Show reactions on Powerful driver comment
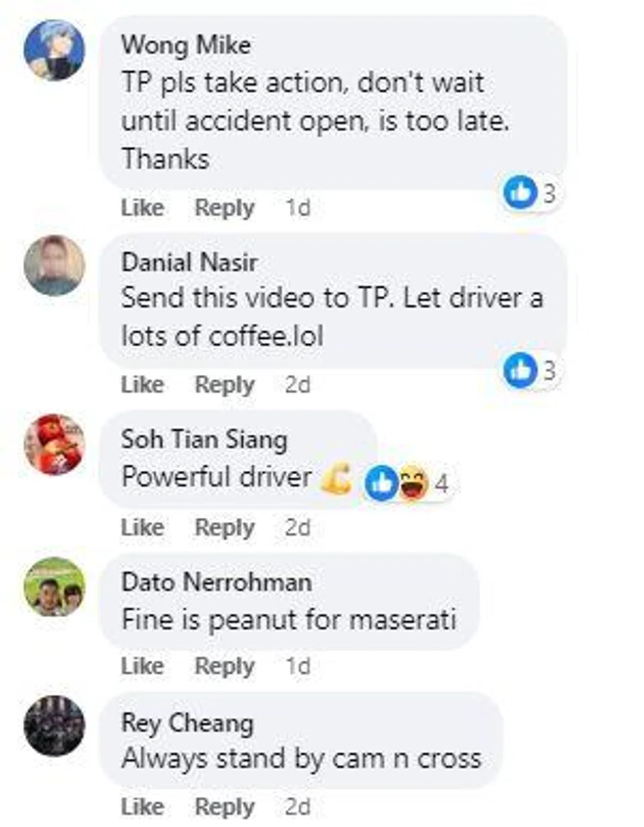This screenshot has width=644, height=827. click(x=408, y=483)
